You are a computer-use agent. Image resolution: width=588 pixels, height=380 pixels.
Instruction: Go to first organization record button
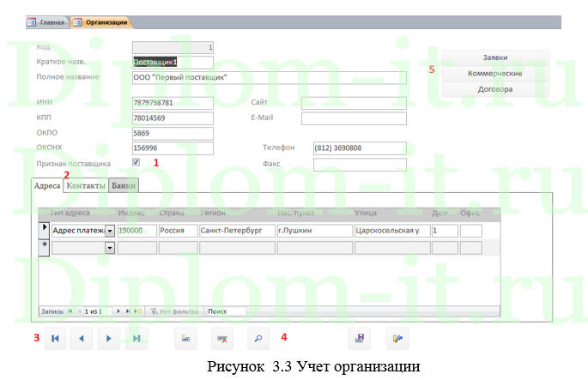click(56, 339)
